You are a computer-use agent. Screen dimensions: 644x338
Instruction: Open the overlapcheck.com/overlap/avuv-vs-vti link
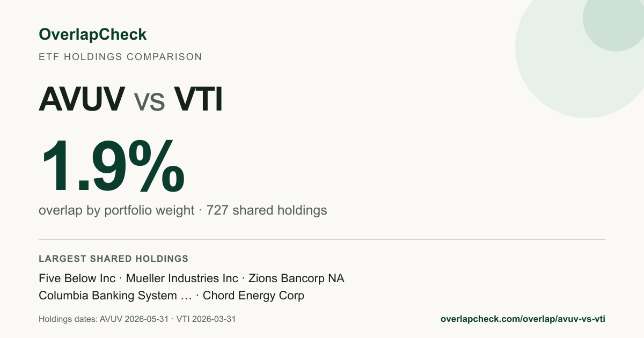pyautogui.click(x=523, y=319)
